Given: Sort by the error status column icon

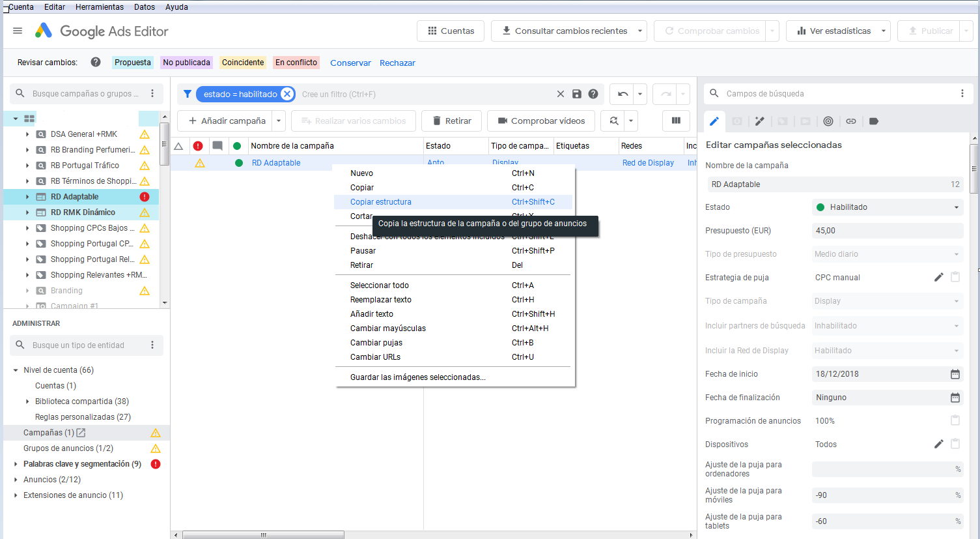Looking at the screenshot, I should click(198, 146).
